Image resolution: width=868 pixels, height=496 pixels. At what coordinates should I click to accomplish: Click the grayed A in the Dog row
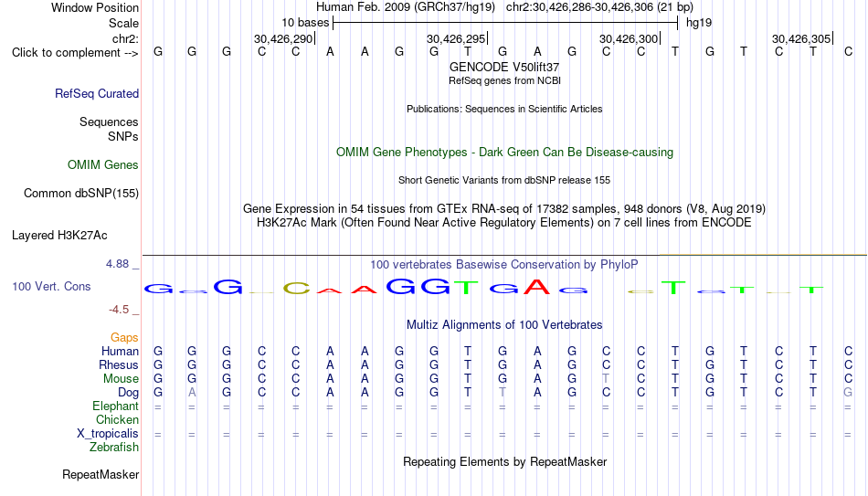tap(192, 393)
